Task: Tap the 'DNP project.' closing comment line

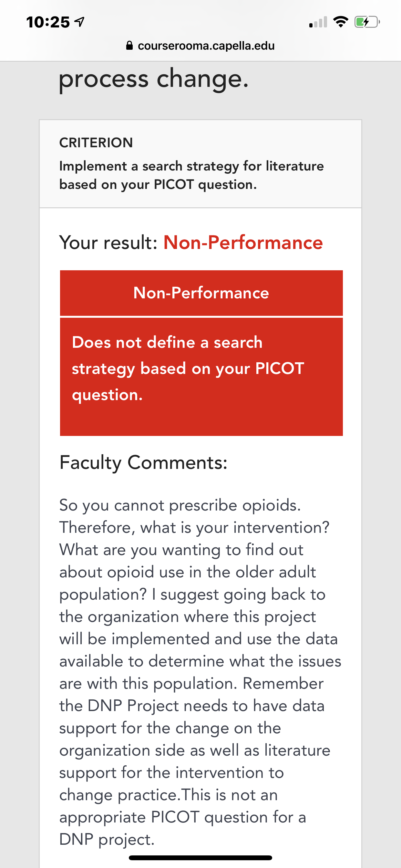Action: [107, 839]
